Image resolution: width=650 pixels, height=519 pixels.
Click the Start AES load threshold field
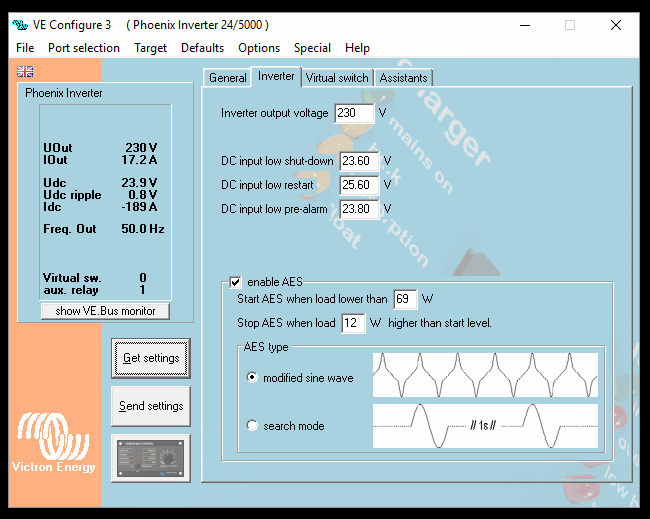404,299
